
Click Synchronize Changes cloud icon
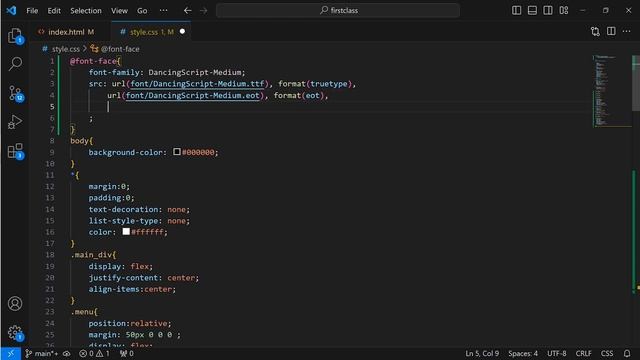(67, 353)
